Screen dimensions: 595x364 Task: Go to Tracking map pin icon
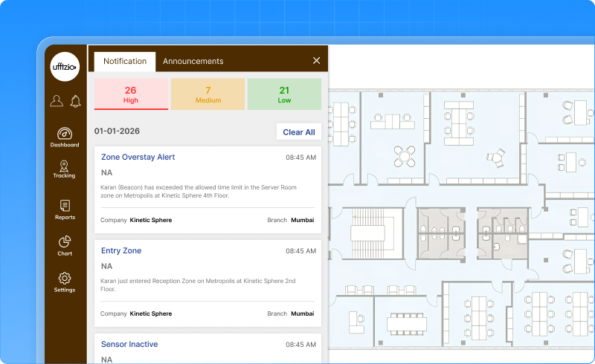[65, 166]
